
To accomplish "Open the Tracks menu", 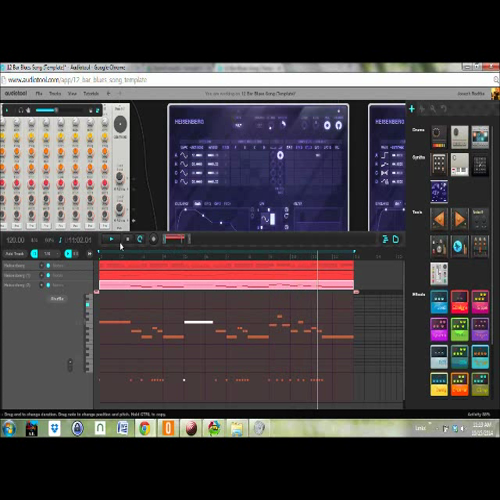I will 55,94.
